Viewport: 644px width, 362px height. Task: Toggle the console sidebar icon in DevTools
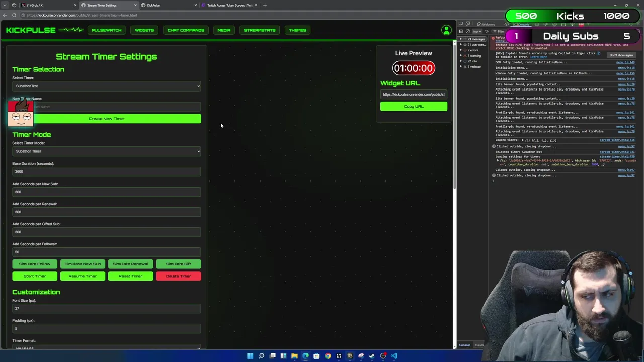[460, 31]
